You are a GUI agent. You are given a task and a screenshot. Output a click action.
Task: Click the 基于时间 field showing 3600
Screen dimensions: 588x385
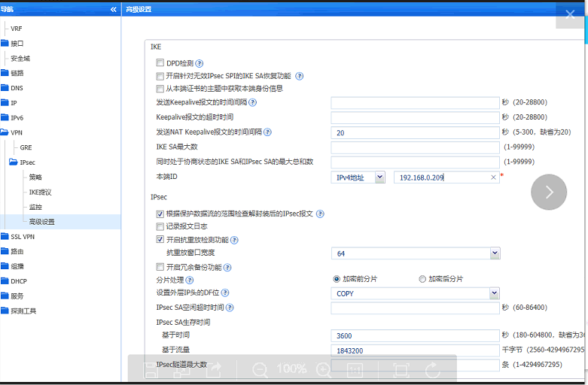(415, 335)
